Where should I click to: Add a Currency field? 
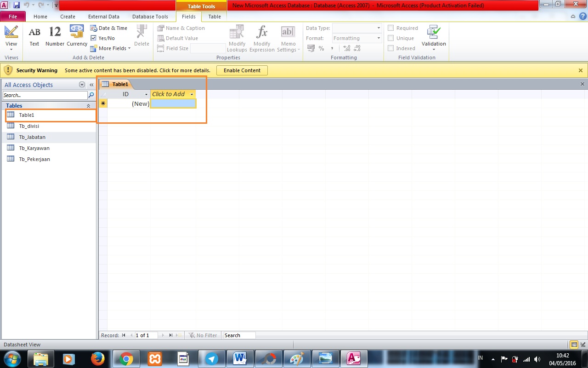pos(76,34)
